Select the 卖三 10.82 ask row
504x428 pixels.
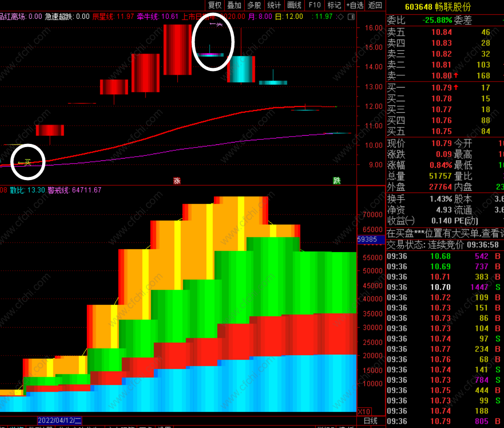coord(445,54)
